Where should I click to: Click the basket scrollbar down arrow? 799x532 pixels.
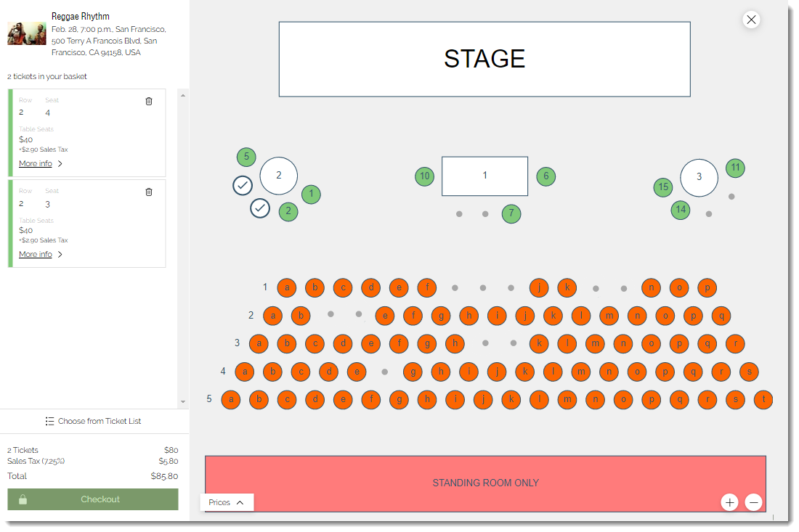click(x=183, y=402)
